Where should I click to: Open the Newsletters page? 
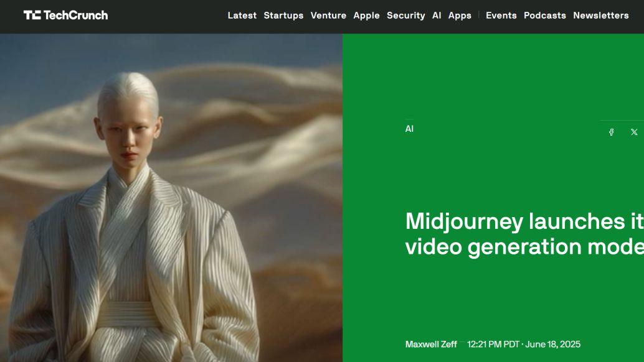click(x=601, y=15)
